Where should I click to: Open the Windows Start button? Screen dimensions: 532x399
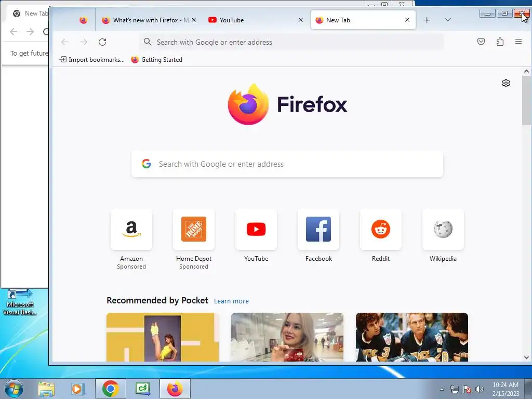point(14,389)
